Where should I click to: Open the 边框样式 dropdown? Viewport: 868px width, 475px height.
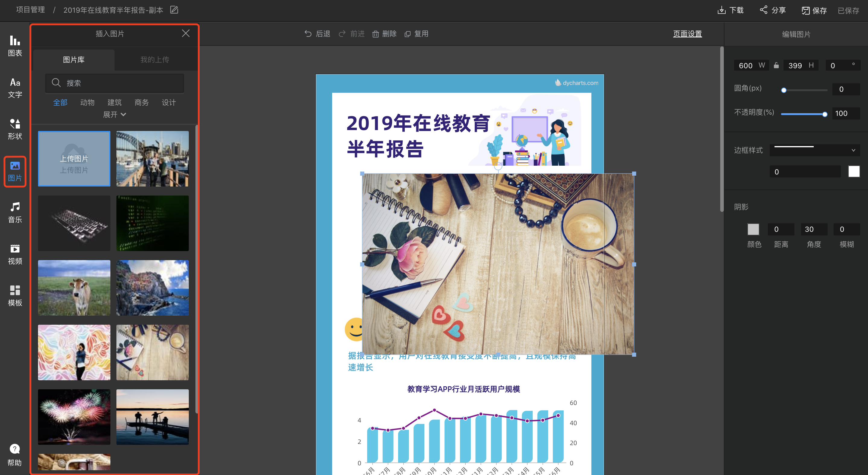coord(815,150)
